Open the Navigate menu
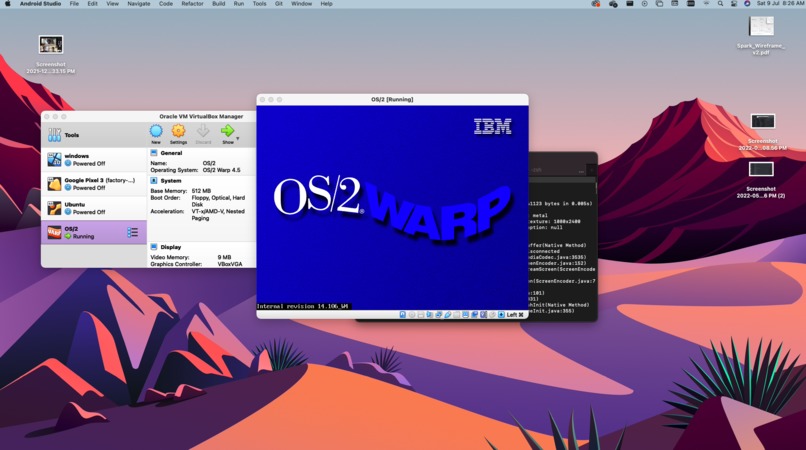This screenshot has width=806, height=450. tap(139, 4)
